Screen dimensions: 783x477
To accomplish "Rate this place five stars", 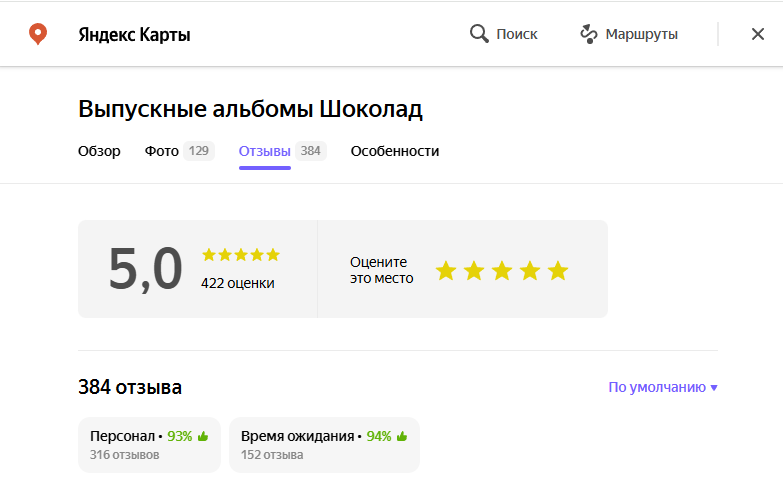I will point(558,271).
